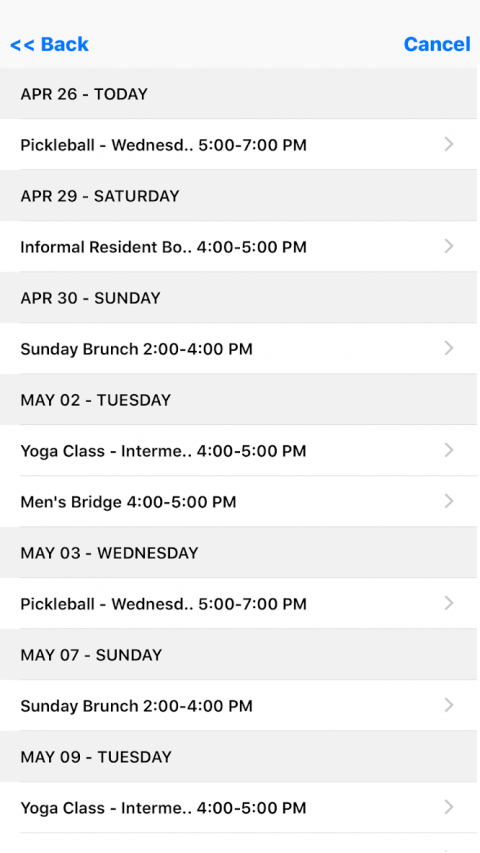The width and height of the screenshot is (480, 853).
Task: Select May 02 Yoga Class entry
Action: pyautogui.click(x=238, y=450)
